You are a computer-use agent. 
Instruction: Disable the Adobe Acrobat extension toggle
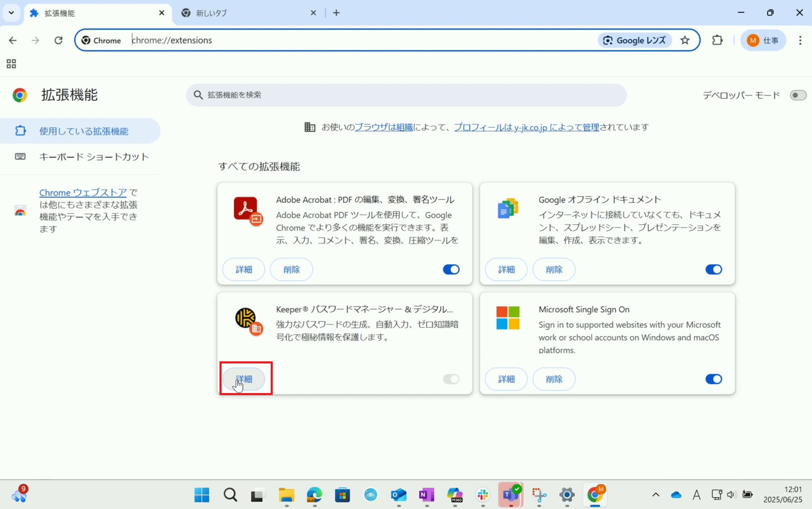coord(451,270)
